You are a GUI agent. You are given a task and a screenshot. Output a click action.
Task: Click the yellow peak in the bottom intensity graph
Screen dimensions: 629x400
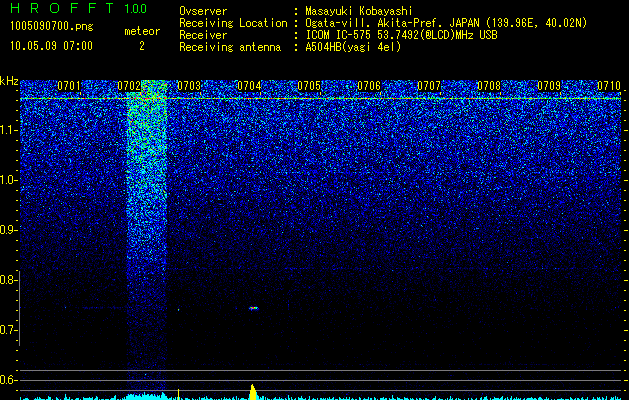pos(253,392)
